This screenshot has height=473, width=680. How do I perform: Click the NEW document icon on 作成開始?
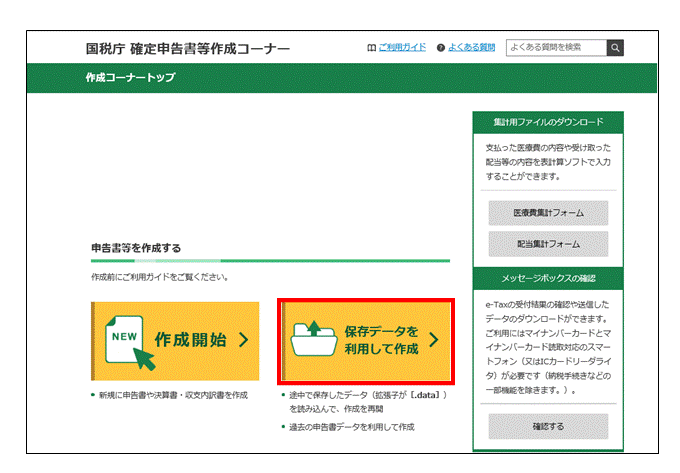[x=131, y=340]
